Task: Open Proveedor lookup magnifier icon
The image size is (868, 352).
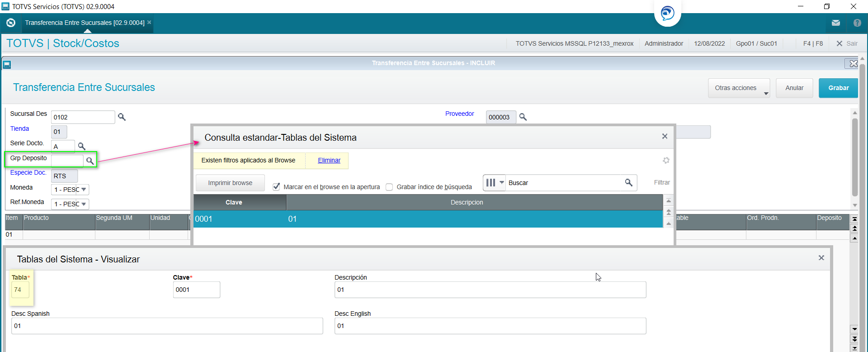Action: pyautogui.click(x=523, y=117)
